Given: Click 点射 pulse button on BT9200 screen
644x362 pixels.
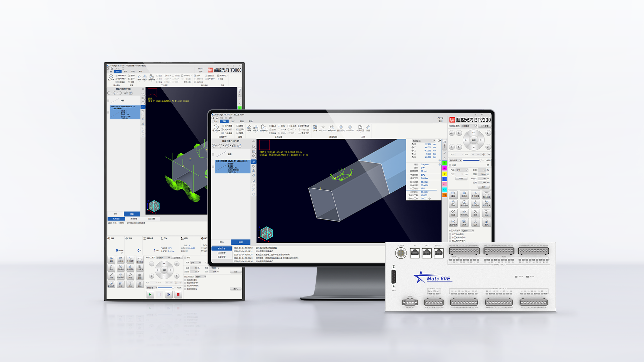Looking at the screenshot, I should tap(483, 187).
